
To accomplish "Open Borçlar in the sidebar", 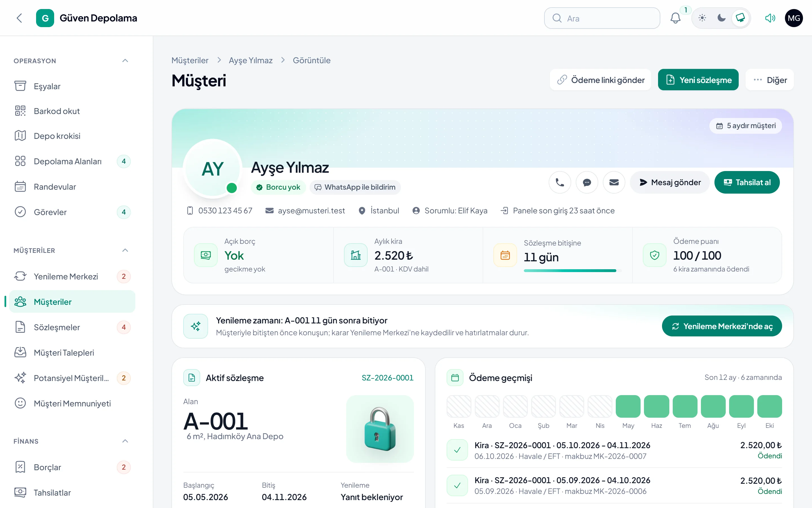I will click(72, 467).
